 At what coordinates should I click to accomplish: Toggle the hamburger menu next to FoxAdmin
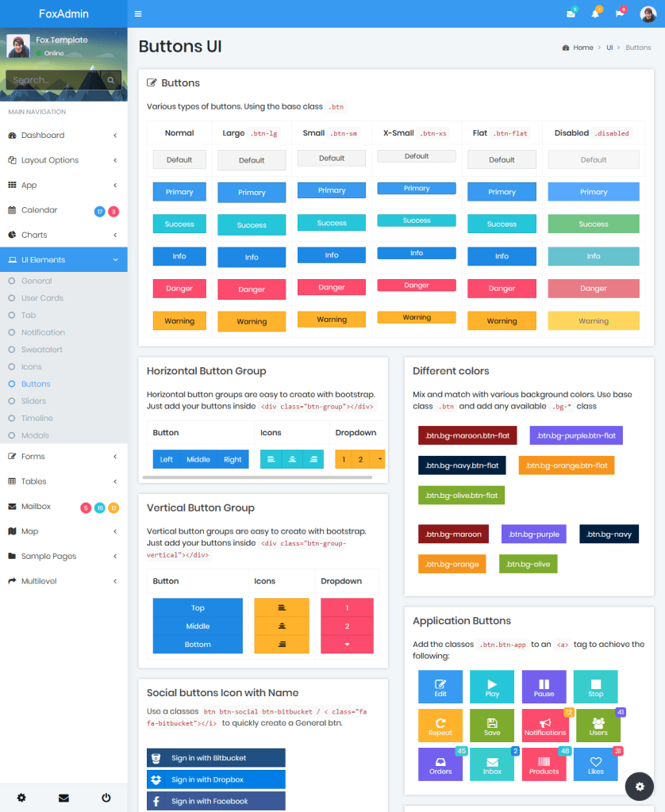pyautogui.click(x=136, y=13)
